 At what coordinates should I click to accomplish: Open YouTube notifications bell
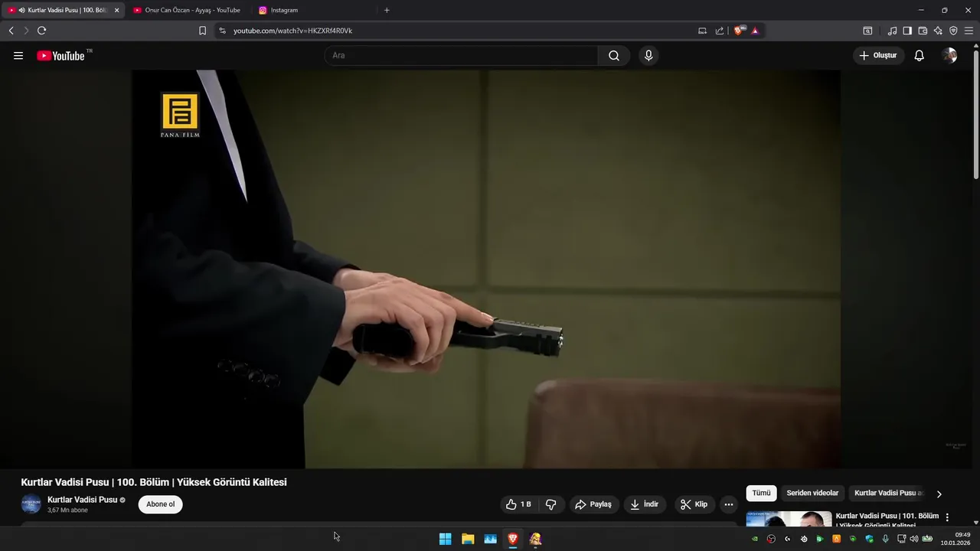[x=920, y=56]
